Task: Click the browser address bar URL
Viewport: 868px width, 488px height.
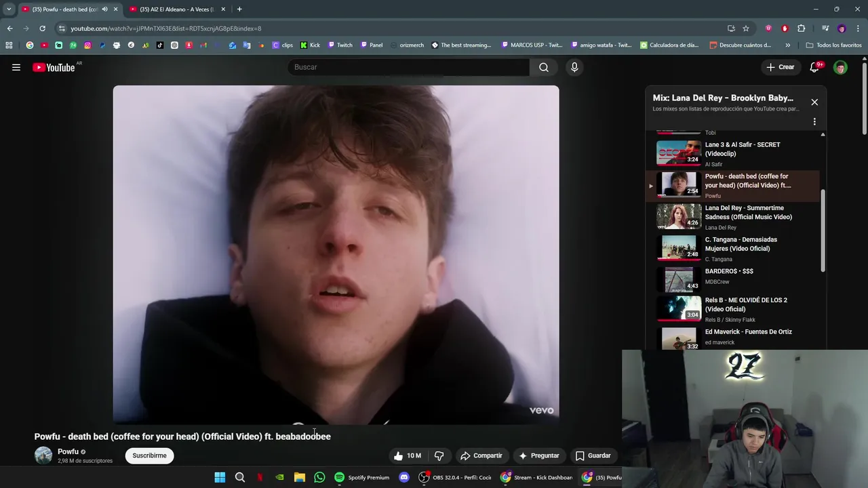Action: pyautogui.click(x=166, y=28)
